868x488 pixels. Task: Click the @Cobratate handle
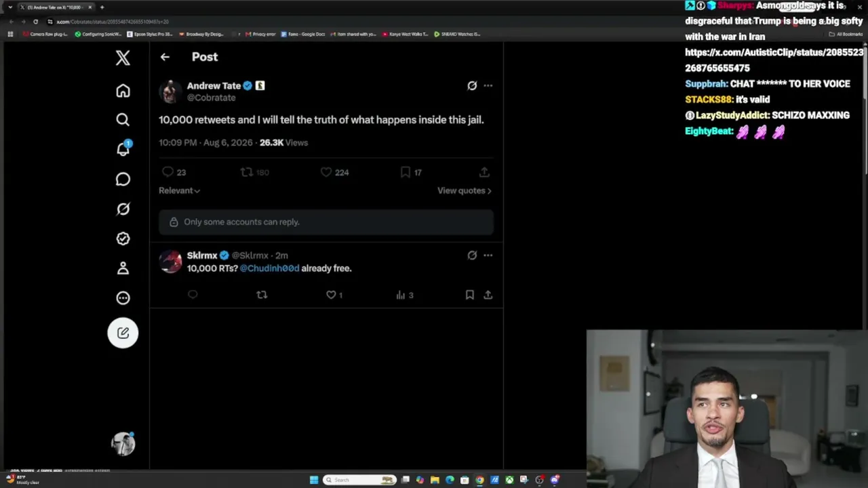211,98
